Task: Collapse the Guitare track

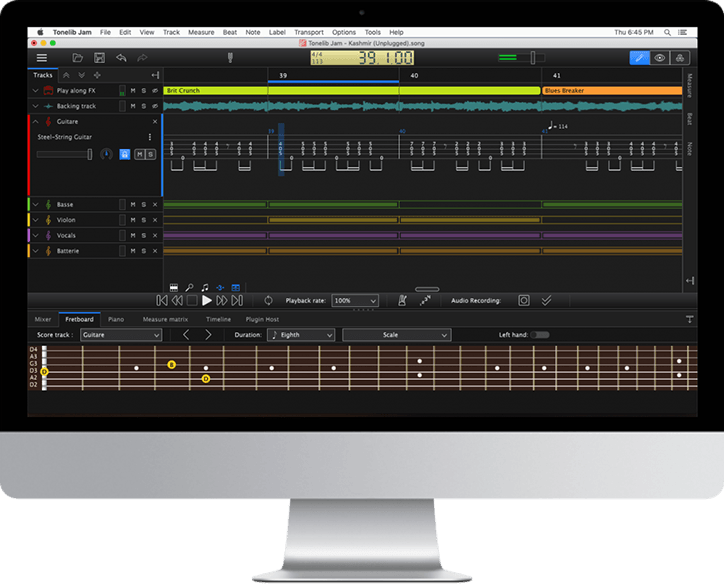Action: coord(36,121)
